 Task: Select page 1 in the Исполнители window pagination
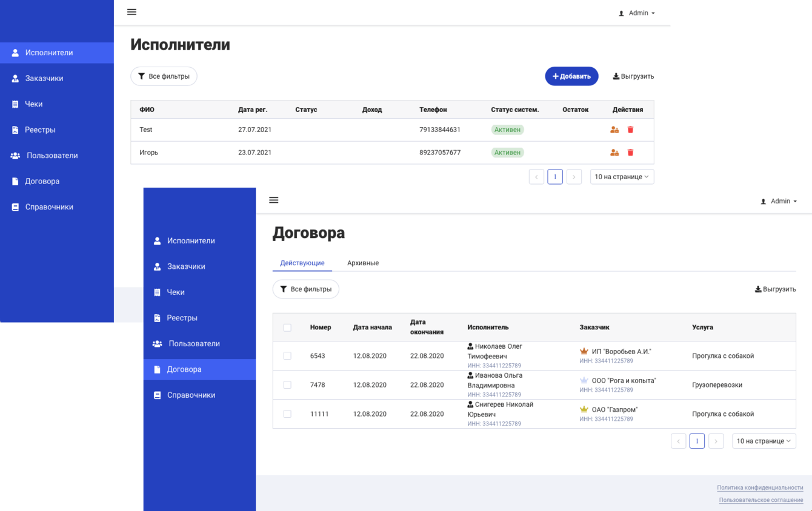click(555, 177)
